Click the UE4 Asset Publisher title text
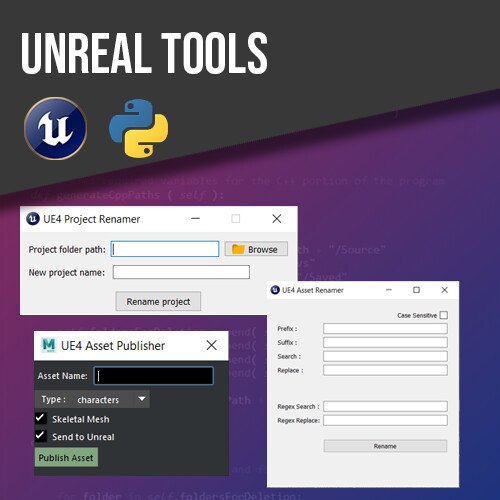The width and height of the screenshot is (500, 500). pos(113,346)
